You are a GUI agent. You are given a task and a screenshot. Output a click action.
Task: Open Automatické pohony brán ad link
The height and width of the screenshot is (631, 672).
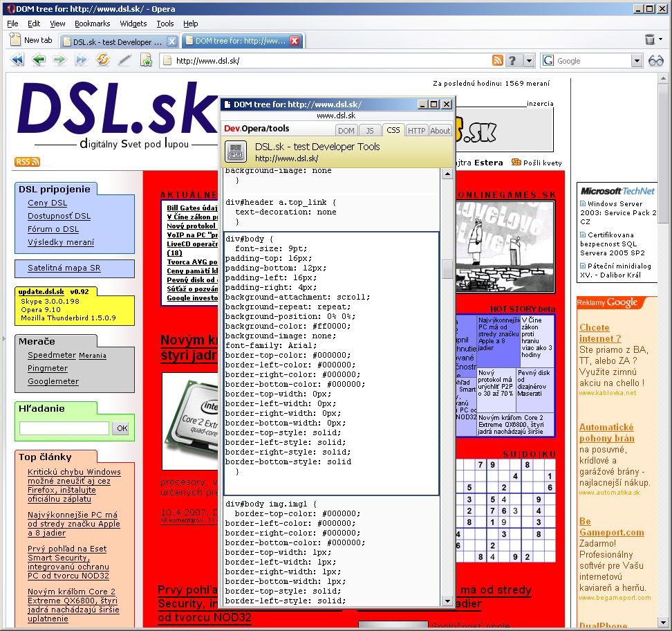pyautogui.click(x=606, y=432)
